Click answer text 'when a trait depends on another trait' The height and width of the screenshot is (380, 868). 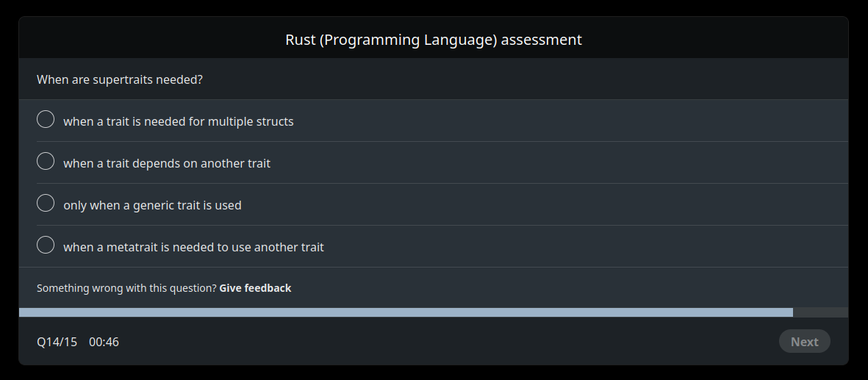[x=167, y=163]
